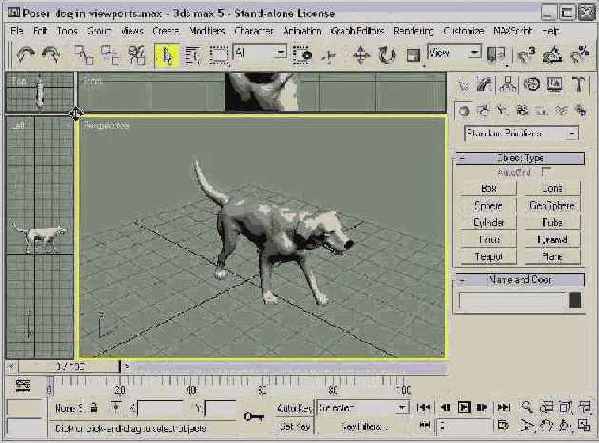The image size is (599, 443).
Task: Open the Motion command panel tab
Action: (531, 84)
